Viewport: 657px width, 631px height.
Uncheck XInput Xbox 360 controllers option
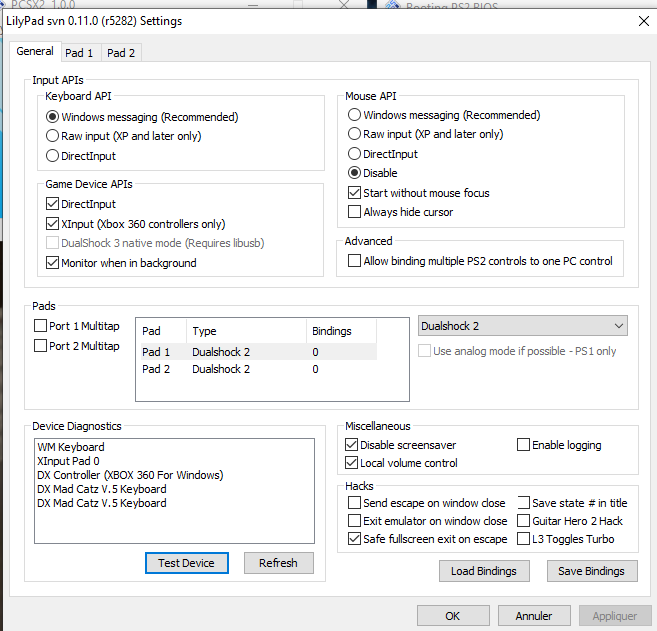54,224
